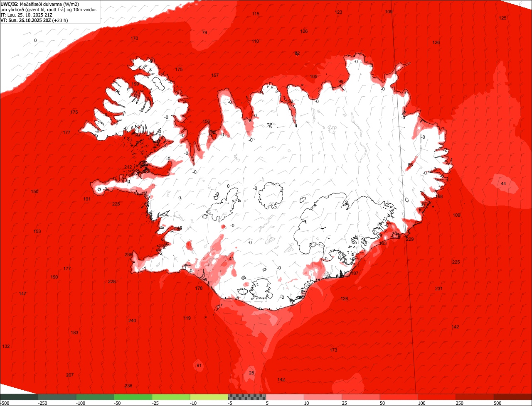Click the legend label '-25'
The height and width of the screenshot is (406, 532).
(x=156, y=403)
